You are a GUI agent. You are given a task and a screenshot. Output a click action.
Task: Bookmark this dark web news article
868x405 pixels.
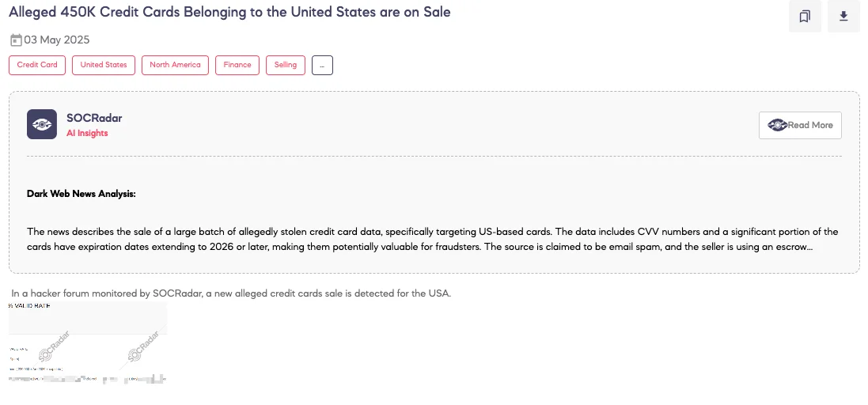805,16
